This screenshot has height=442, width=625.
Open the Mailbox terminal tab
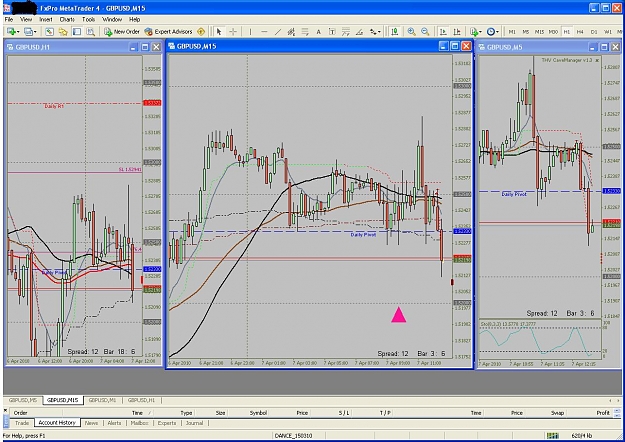[x=140, y=423]
